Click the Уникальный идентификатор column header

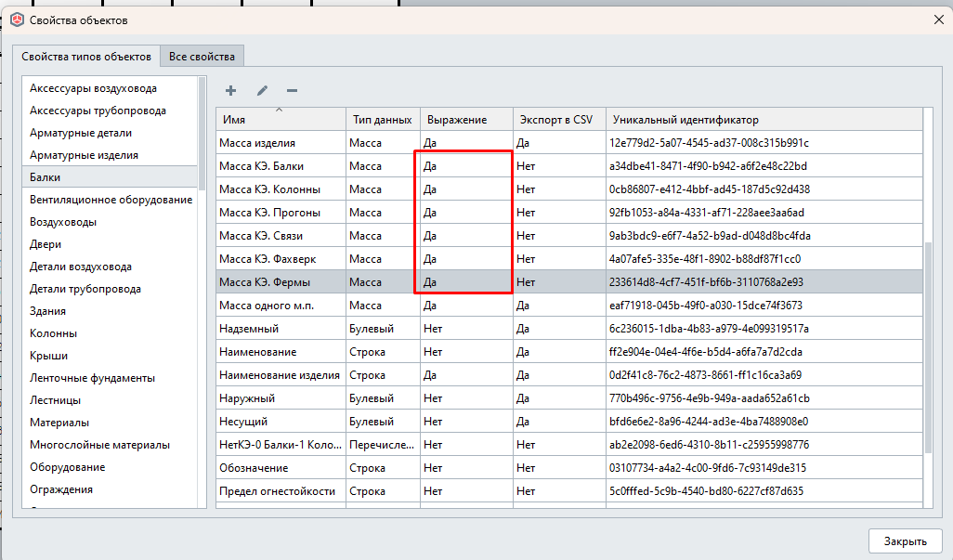pyautogui.click(x=764, y=120)
